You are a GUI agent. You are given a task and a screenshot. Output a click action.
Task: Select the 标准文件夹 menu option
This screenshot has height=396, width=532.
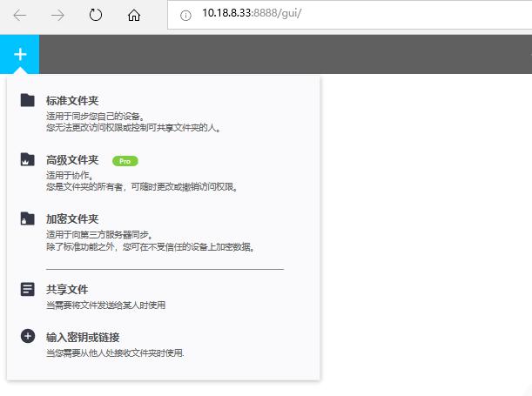click(72, 101)
